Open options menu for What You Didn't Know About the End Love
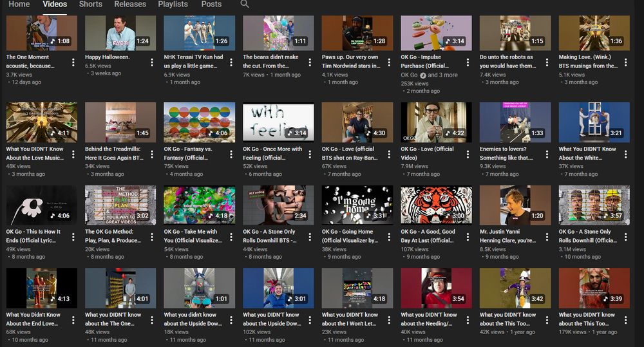644x347 pixels. pos(73,320)
